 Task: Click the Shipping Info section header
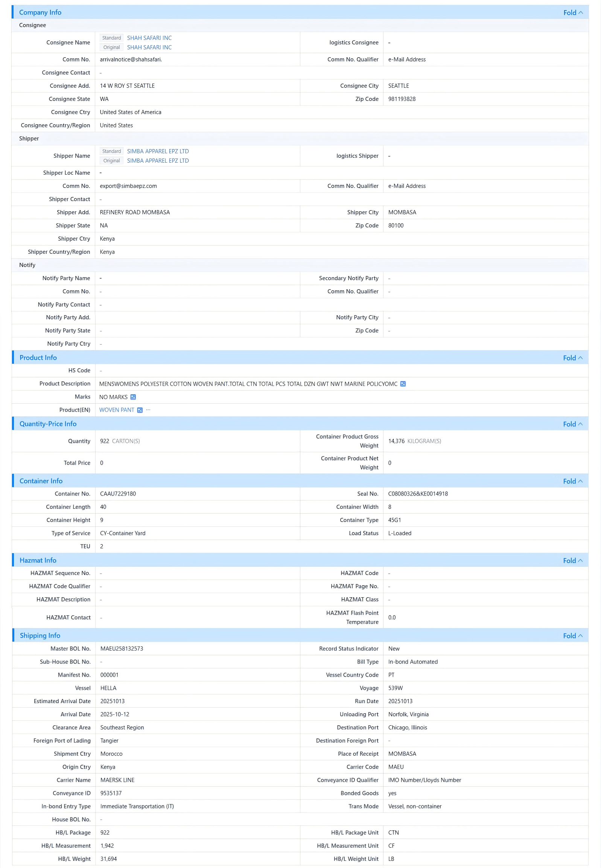coord(40,636)
